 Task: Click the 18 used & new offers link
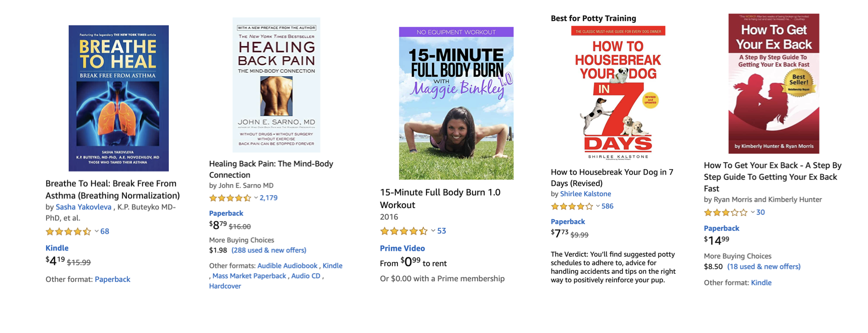[x=764, y=267]
